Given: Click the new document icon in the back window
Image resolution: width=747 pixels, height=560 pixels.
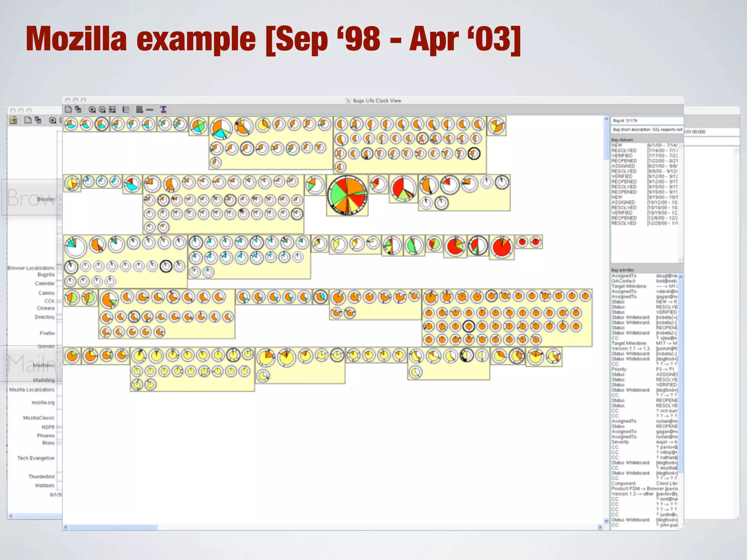Looking at the screenshot, I should 28,120.
